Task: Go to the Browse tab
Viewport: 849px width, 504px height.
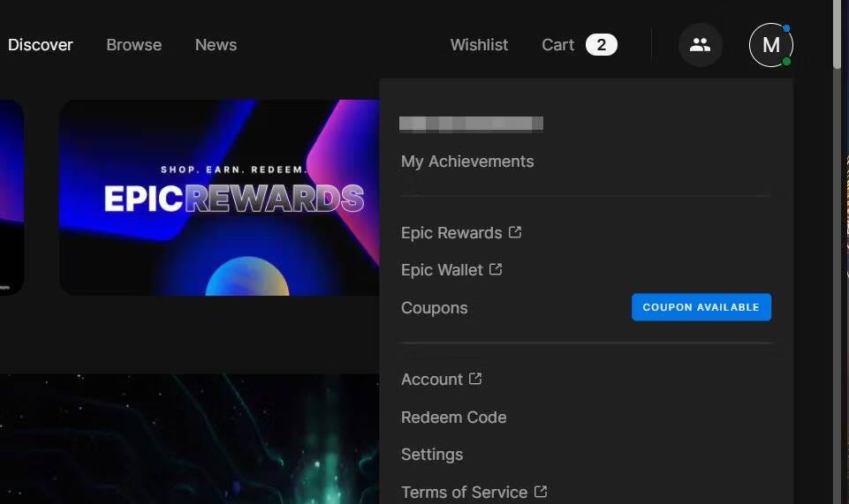Action: point(133,45)
